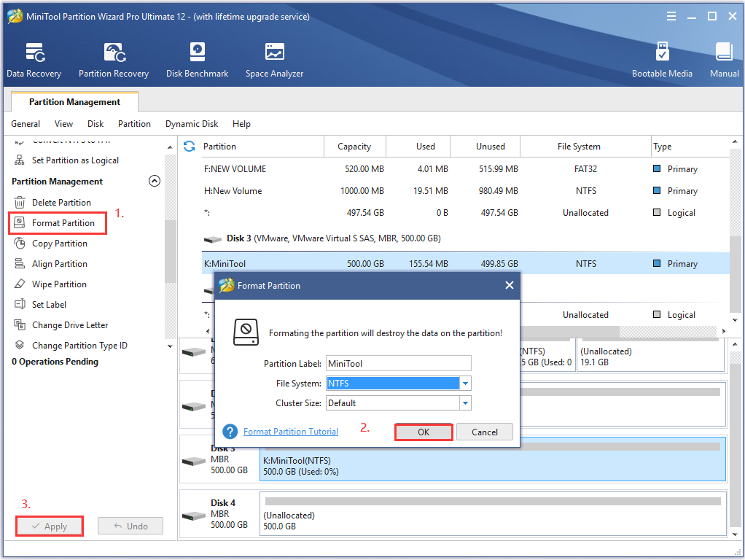Open the Partition menu
This screenshot has width=745, height=560.
[x=134, y=124]
